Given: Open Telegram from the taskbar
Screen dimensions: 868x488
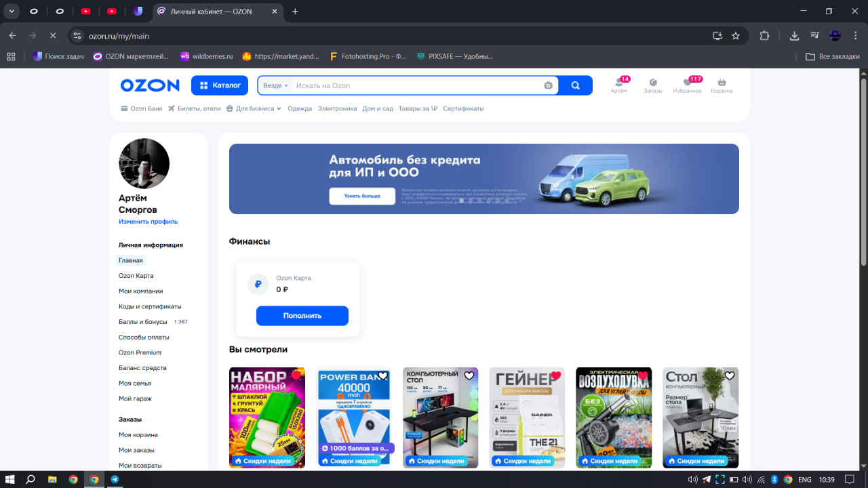Looking at the screenshot, I should coord(115,479).
